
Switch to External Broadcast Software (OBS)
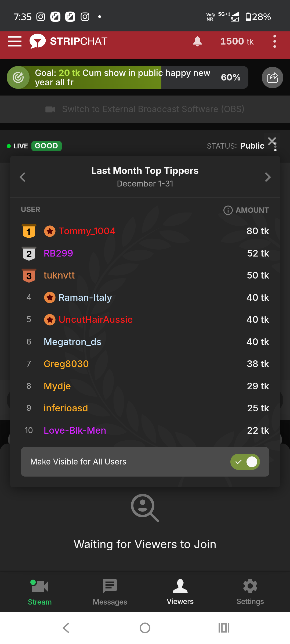145,109
